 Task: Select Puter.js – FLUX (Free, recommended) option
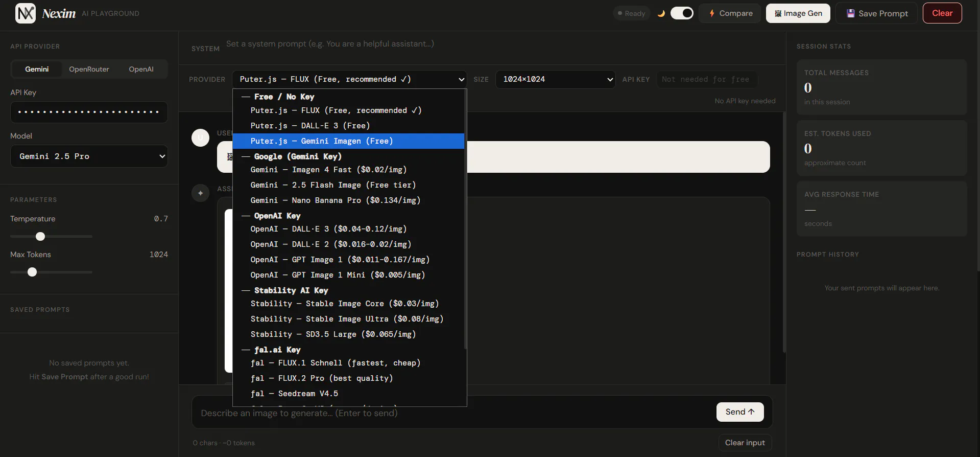pyautogui.click(x=348, y=110)
